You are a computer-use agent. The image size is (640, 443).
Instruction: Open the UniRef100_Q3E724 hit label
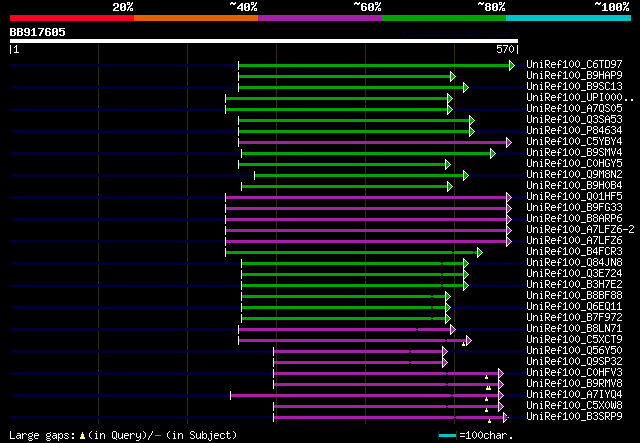[x=574, y=274]
